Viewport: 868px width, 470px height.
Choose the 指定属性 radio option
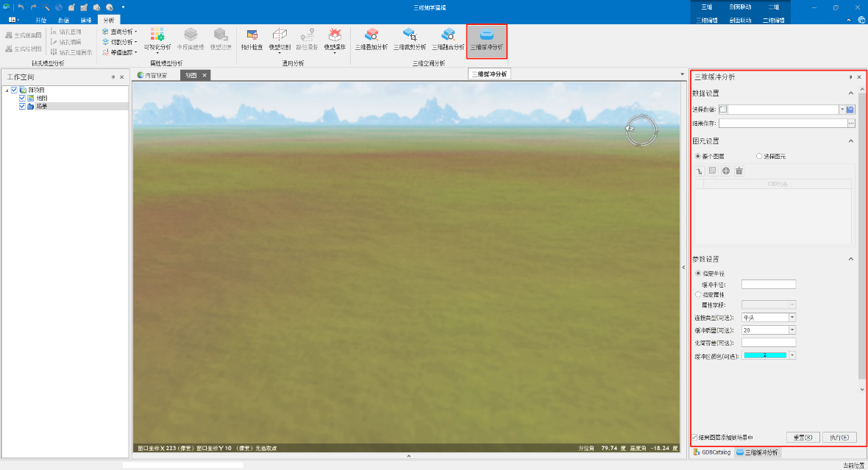click(x=698, y=294)
